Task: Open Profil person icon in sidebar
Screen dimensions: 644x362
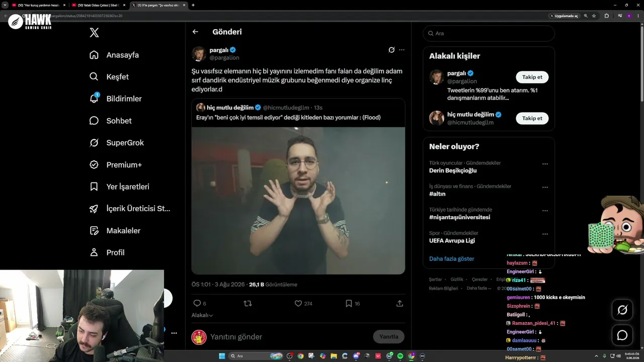Action: click(94, 252)
